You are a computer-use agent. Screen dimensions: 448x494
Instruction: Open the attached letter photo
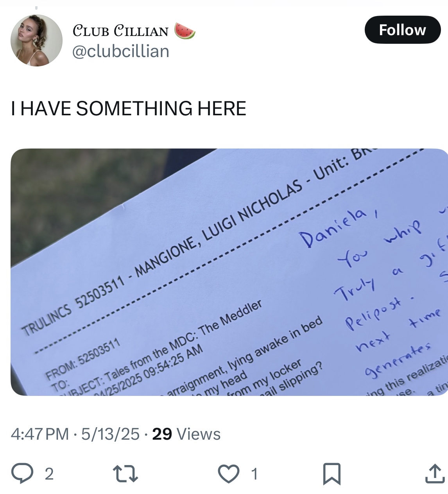tap(229, 272)
